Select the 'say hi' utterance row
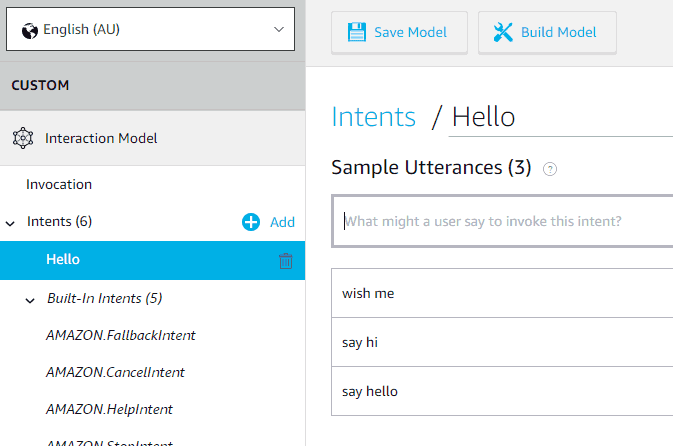Image resolution: width=673 pixels, height=446 pixels. point(502,342)
